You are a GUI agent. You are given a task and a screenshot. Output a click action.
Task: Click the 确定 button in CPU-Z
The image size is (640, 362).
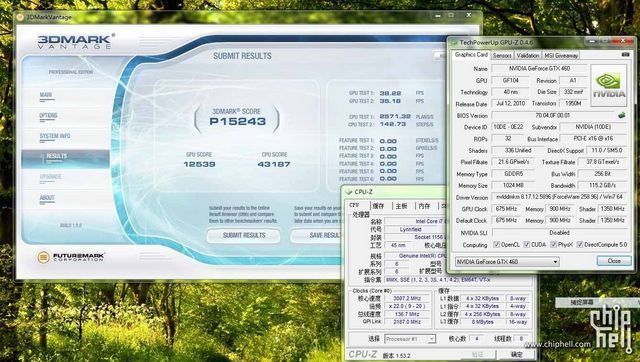pos(517,354)
